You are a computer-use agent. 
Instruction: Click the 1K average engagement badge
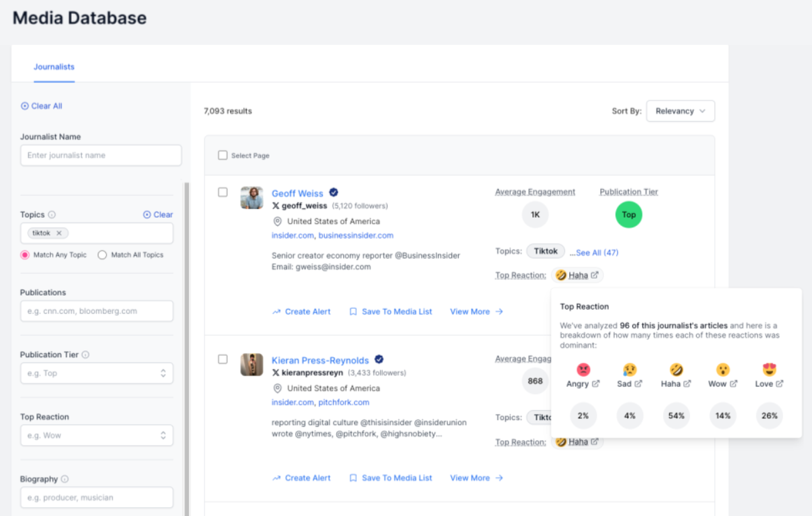pyautogui.click(x=535, y=214)
